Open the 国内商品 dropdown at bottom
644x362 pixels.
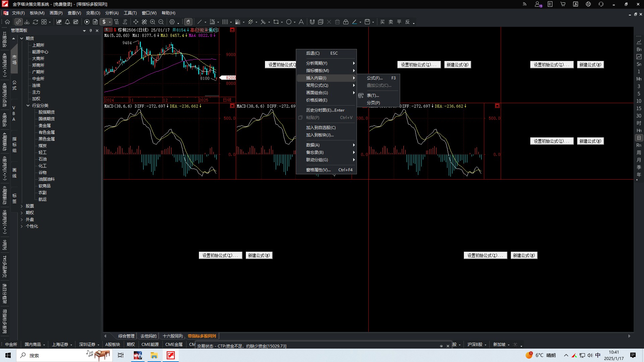coord(44,345)
